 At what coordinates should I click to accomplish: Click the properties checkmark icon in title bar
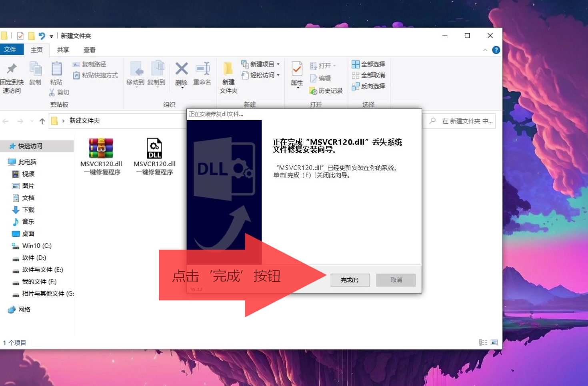pos(20,36)
